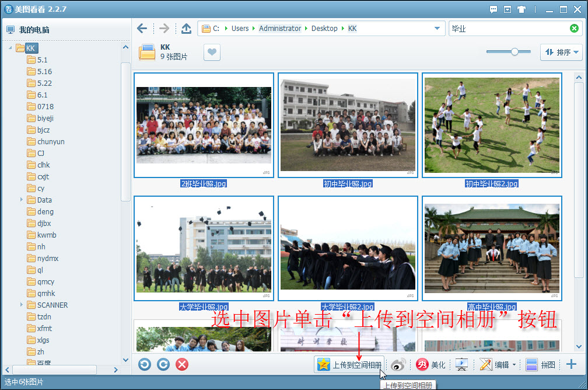
Task: Start slideshow presentation icon
Action: [461, 364]
